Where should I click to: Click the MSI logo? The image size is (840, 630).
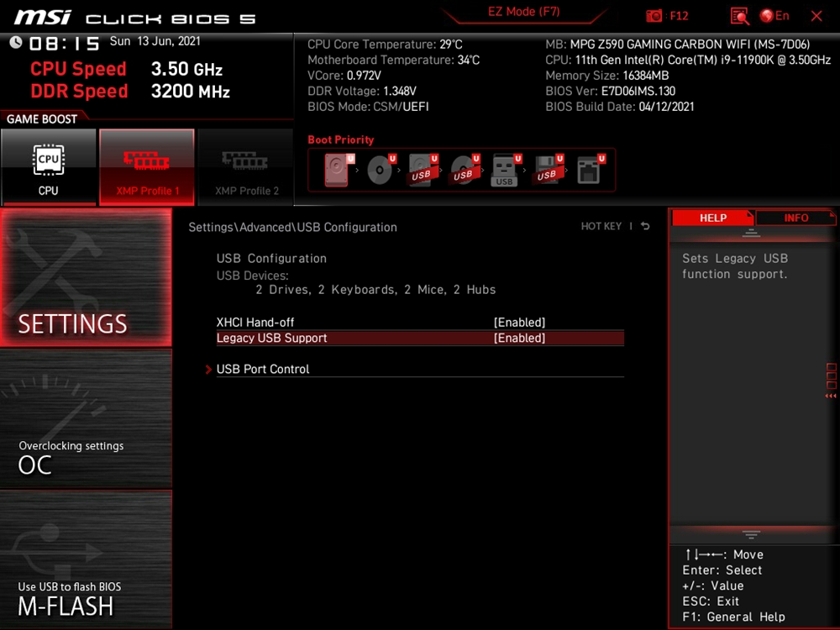42,18
